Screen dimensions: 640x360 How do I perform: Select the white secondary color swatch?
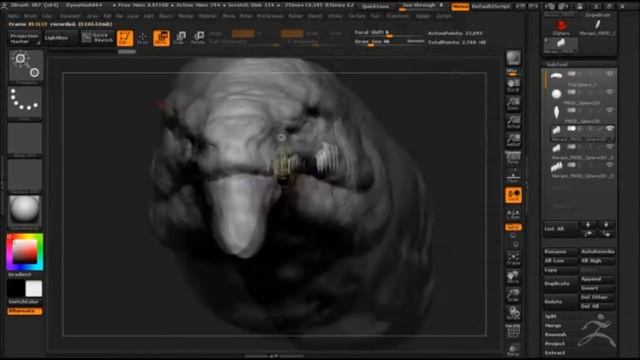[33, 289]
